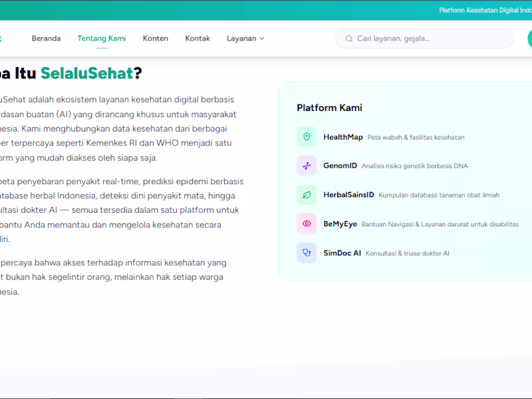Click the BeMyEye description about disabilitas
The width and height of the screenshot is (532, 399).
[440, 224]
